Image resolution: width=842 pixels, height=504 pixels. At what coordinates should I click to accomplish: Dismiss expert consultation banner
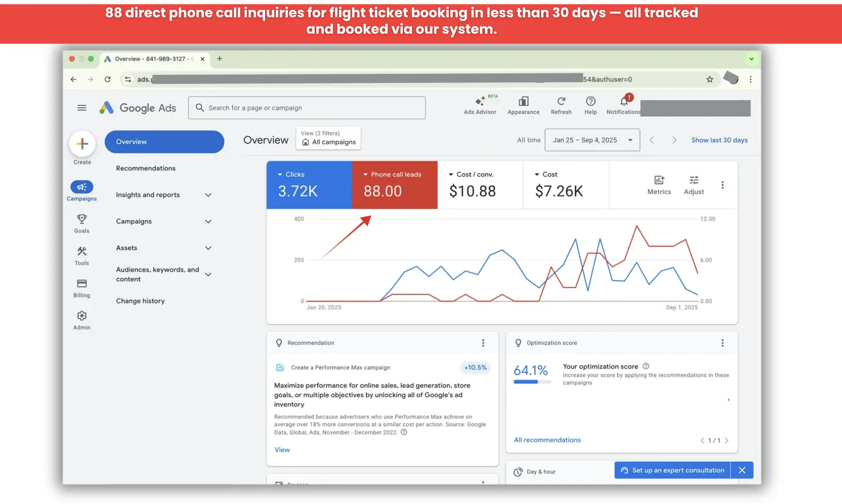click(742, 470)
